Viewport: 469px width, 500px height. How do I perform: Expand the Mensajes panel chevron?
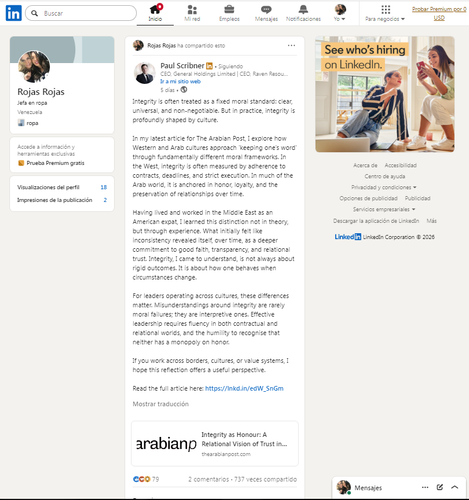[455, 487]
